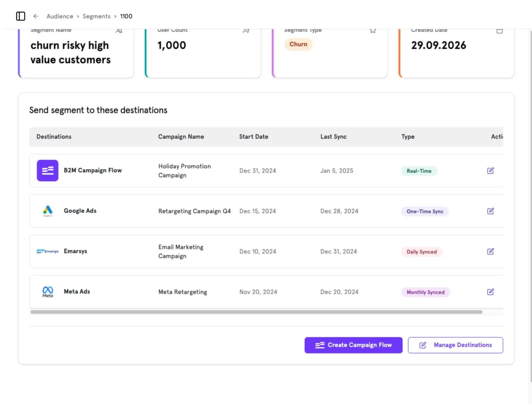Click the Google Ads destination name
The image size is (532, 404).
point(80,211)
